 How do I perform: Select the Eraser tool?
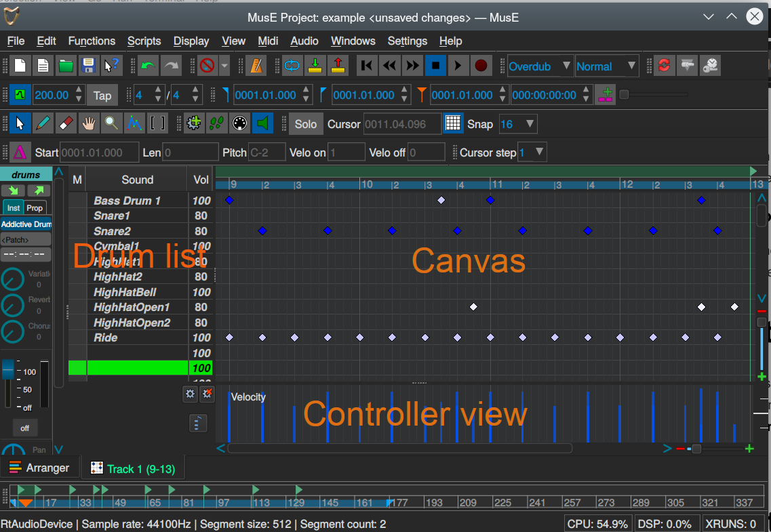[65, 123]
